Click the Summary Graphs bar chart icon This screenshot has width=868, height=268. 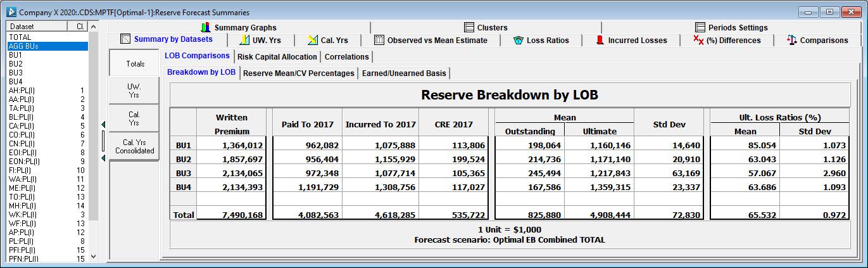coord(205,27)
